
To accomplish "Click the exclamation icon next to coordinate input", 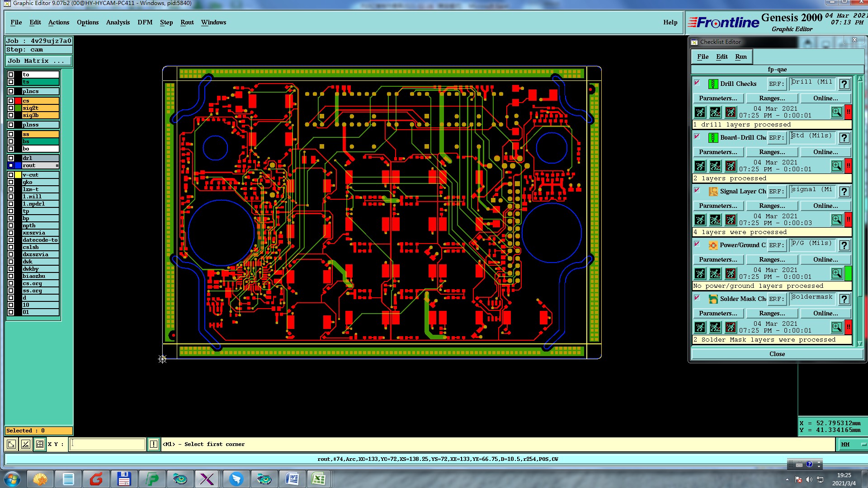I will pyautogui.click(x=154, y=444).
